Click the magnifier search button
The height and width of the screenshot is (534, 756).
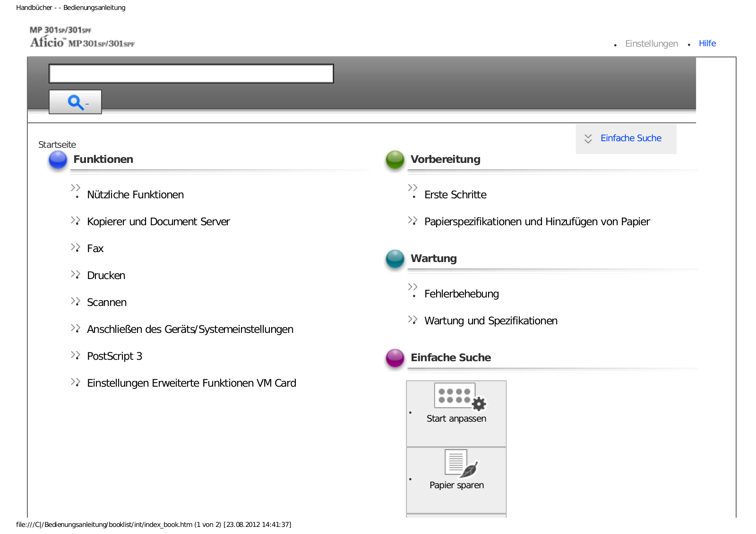pos(75,102)
